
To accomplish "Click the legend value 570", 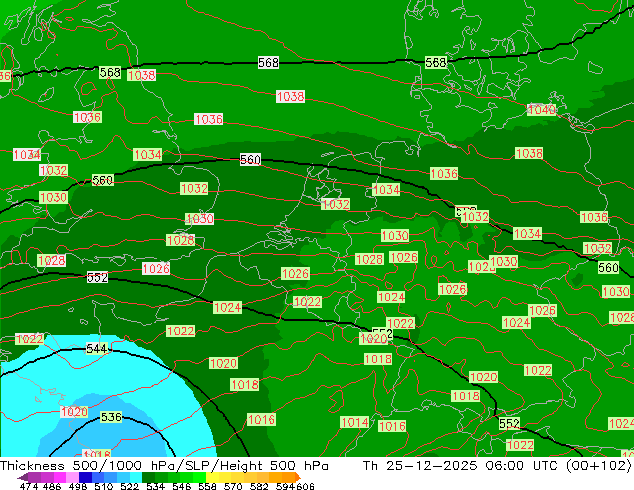I will click(x=233, y=486).
